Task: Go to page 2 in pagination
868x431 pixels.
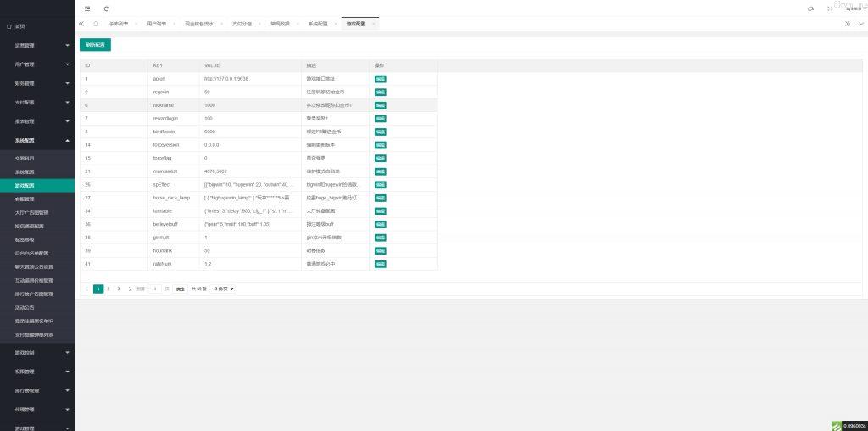Action: point(108,289)
